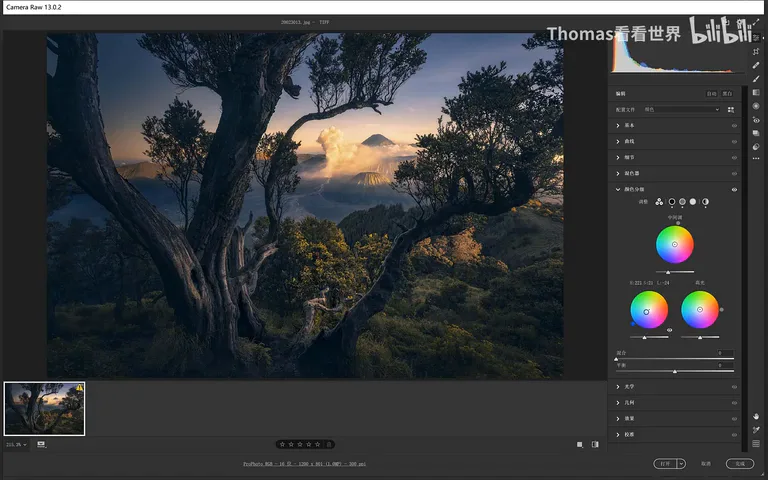The width and height of the screenshot is (768, 480).
Task: Click the trash mark-for-deletion icon
Action: [x=329, y=445]
